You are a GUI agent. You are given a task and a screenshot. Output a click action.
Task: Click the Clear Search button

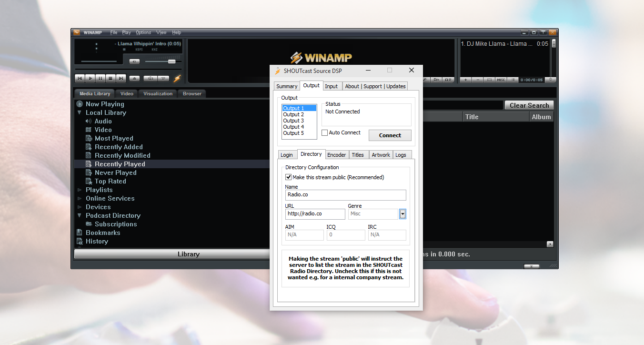529,105
